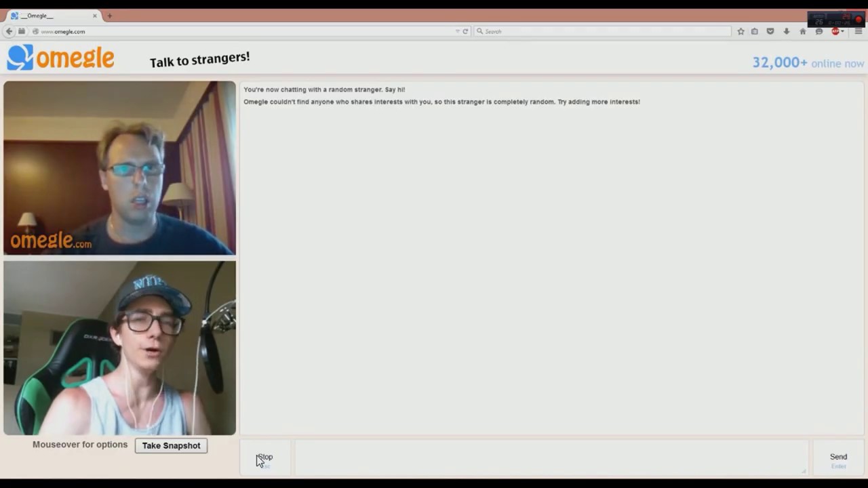
Task: Take Snapshot of the video
Action: click(x=171, y=445)
